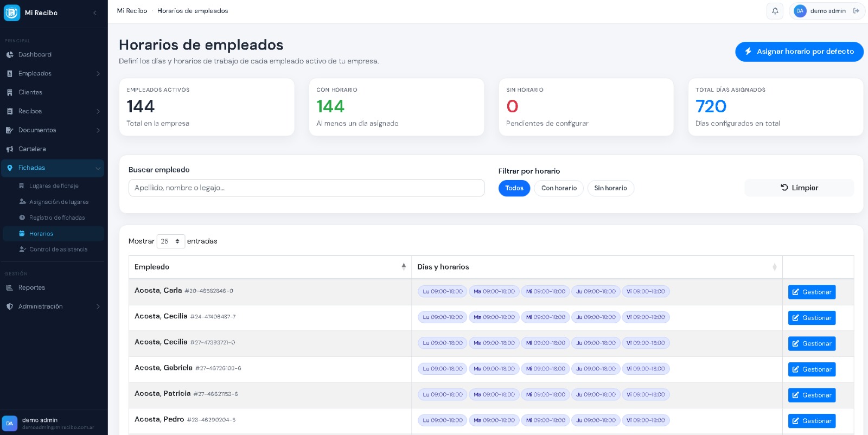
Task: Expand the Documentos submenu arrow
Action: pyautogui.click(x=98, y=130)
